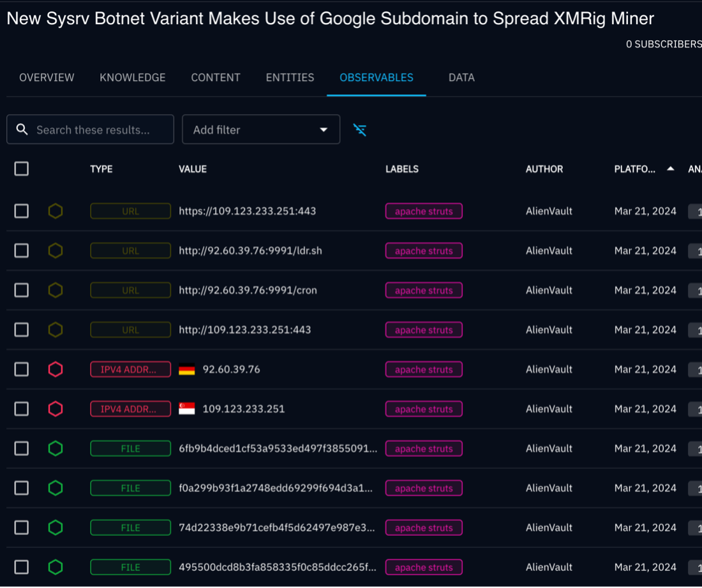The height and width of the screenshot is (588, 702).
Task: Select checkbox for file f0a299b93f1a2748 row
Action: click(22, 488)
